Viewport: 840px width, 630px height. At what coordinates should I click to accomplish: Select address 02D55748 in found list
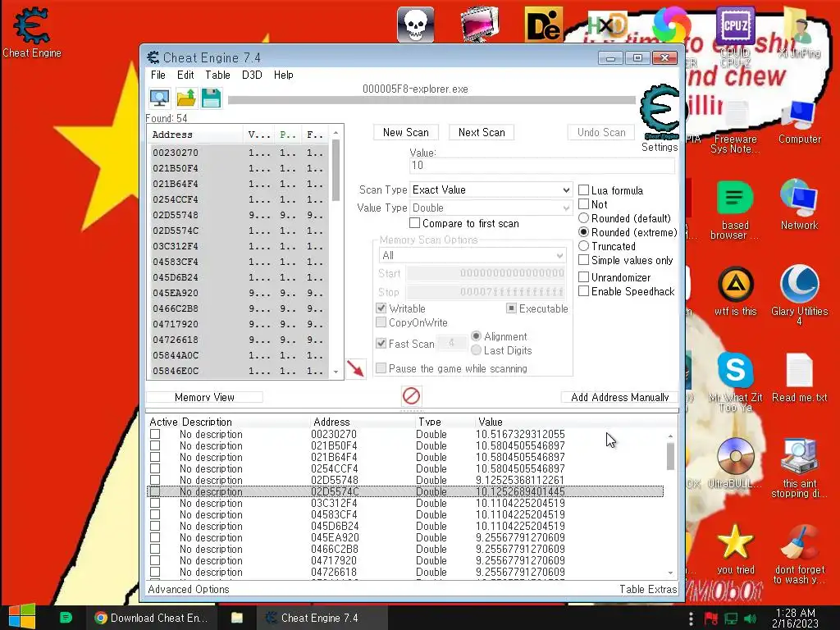pos(239,215)
